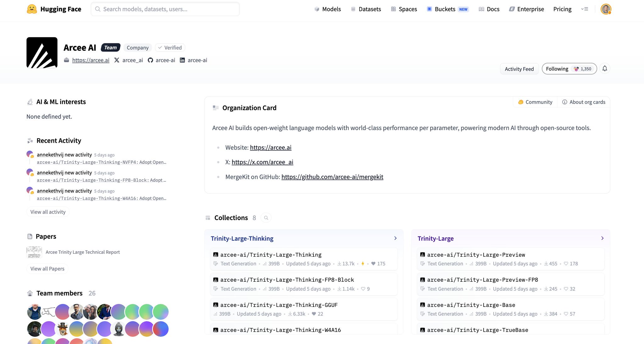
Task: Click View all Papers button
Action: pyautogui.click(x=47, y=269)
